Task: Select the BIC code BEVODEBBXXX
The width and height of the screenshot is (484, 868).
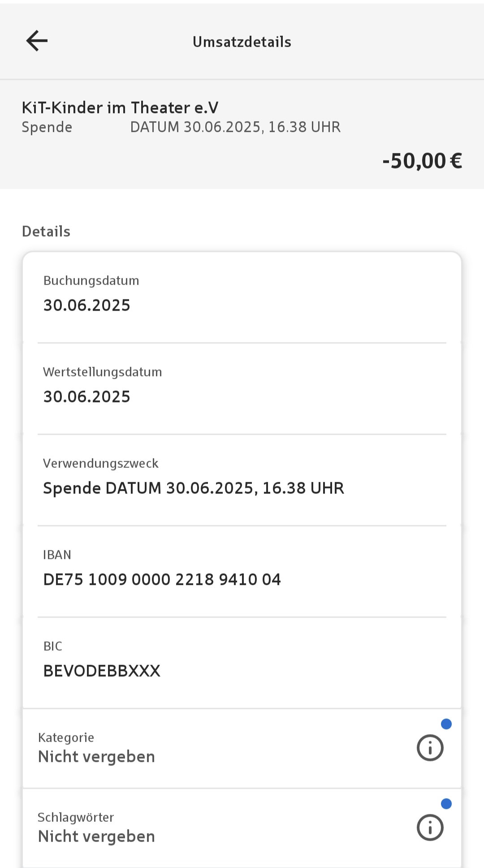Action: (102, 671)
